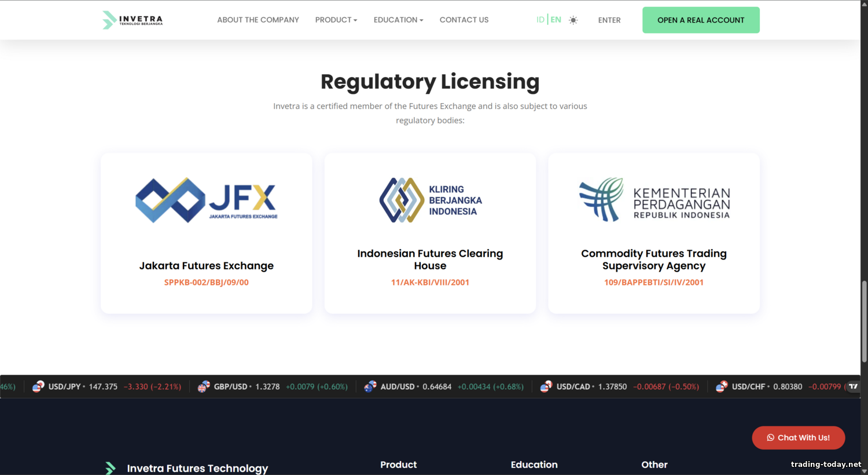868x475 pixels.
Task: Select the GBP/USD flag icon in ticker
Action: pos(204,386)
